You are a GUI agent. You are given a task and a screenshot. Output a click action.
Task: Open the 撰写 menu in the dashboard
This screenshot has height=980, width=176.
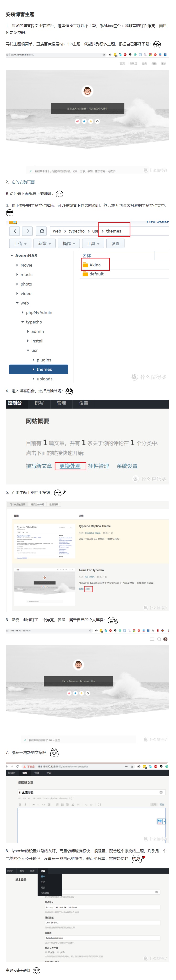[x=39, y=403]
